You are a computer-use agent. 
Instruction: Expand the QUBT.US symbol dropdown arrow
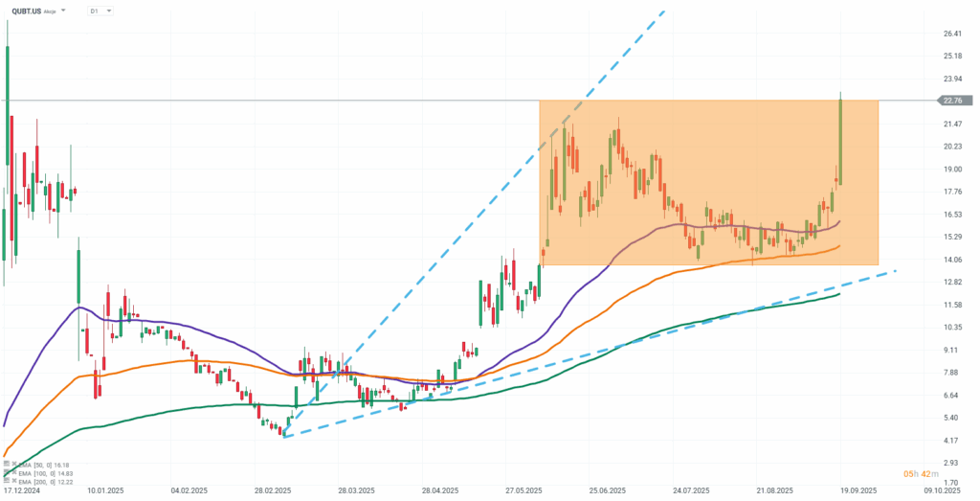tap(63, 11)
